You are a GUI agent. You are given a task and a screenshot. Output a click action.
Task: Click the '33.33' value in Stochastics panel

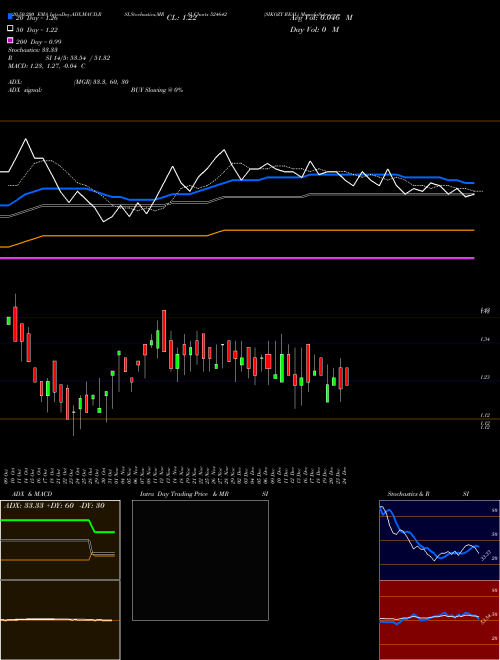pyautogui.click(x=486, y=555)
